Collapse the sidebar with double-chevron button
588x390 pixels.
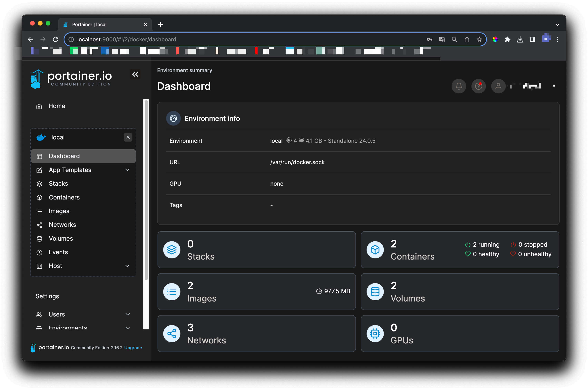pos(135,74)
